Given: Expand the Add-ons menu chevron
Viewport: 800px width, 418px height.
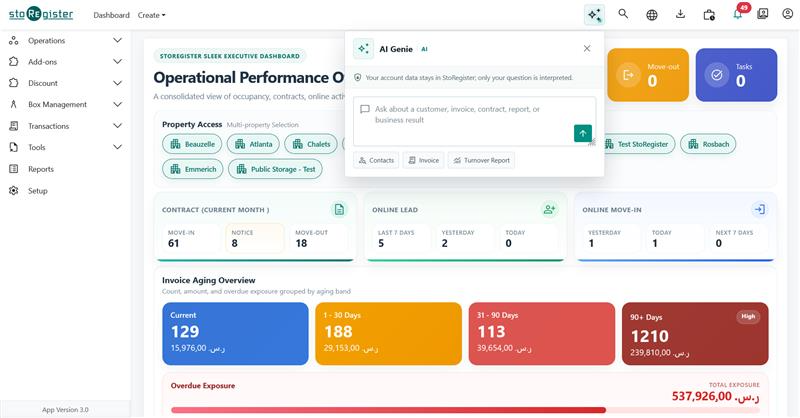Looking at the screenshot, I should 117,62.
